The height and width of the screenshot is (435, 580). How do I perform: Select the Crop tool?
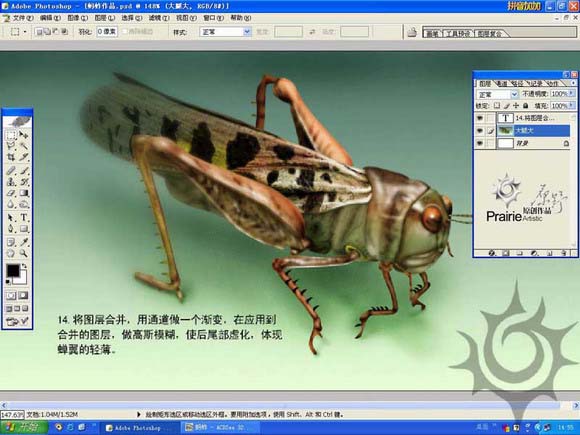point(11,157)
